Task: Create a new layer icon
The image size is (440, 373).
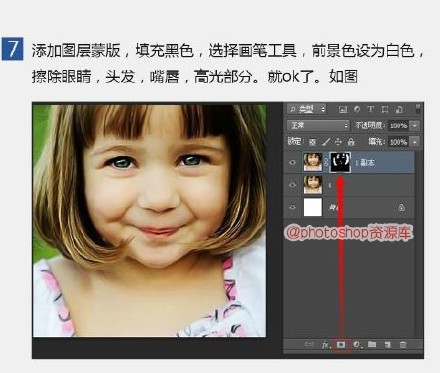Action: (387, 344)
